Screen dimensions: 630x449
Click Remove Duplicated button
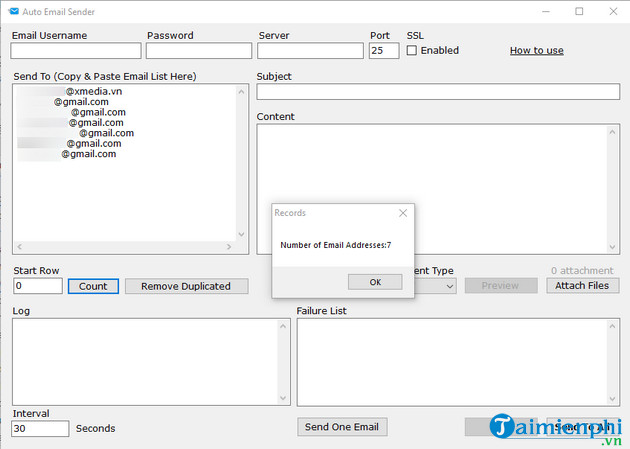[186, 286]
